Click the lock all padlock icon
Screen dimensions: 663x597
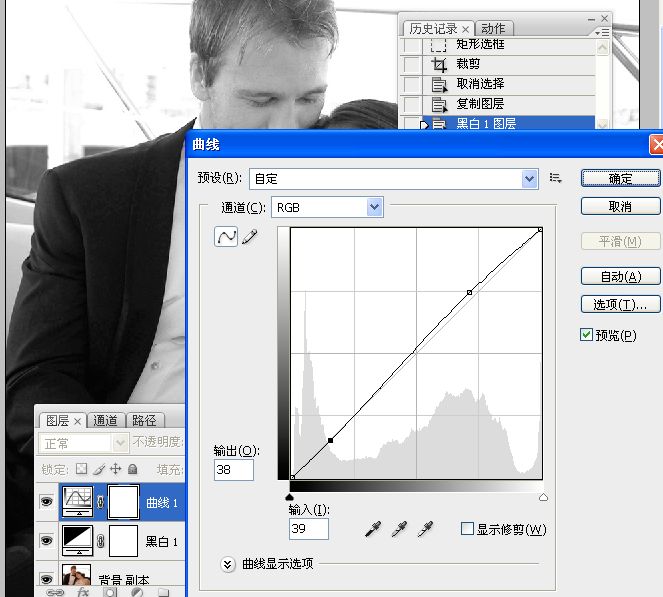click(132, 468)
